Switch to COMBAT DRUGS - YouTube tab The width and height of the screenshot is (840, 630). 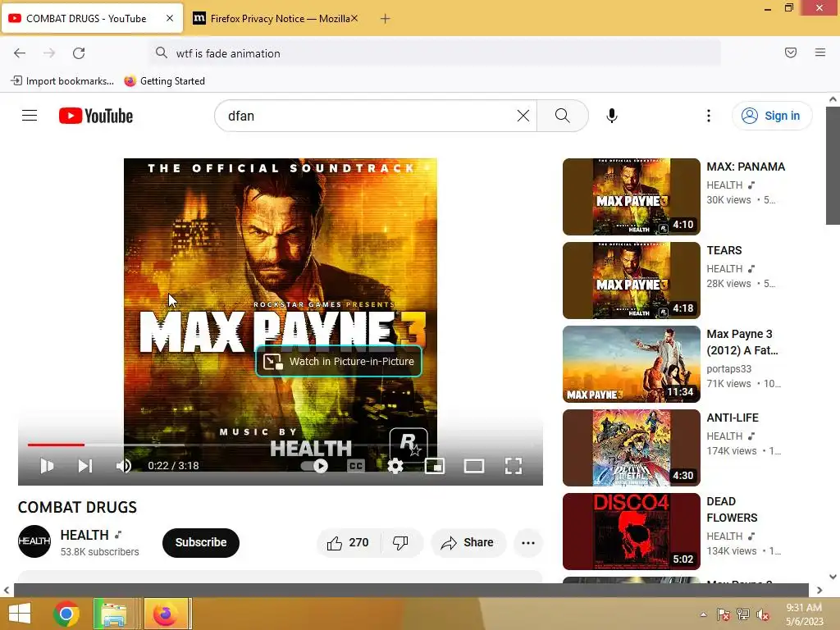[92, 19]
